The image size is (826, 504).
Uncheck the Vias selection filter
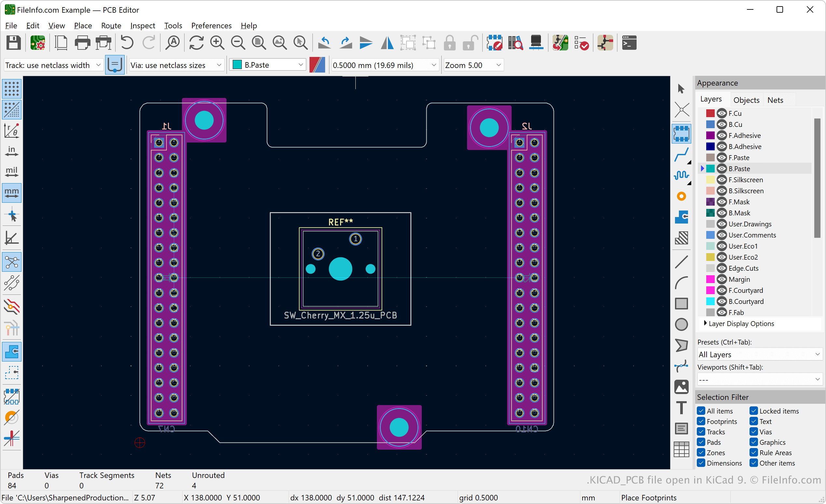(x=754, y=432)
